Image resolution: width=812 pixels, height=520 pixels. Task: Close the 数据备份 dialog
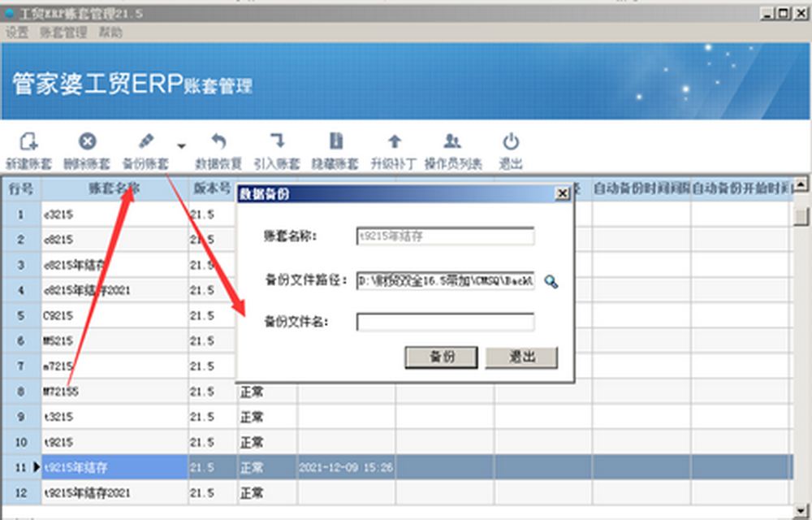tap(562, 193)
